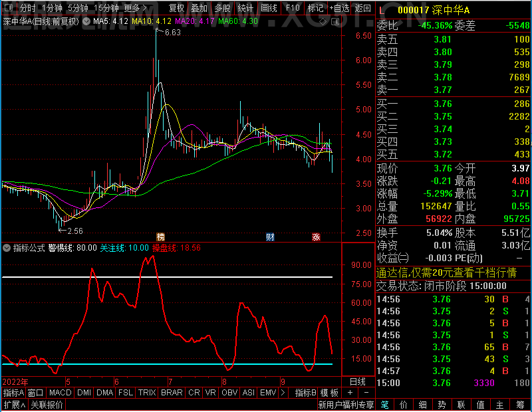Select the VR indicator
Image resolution: width=532 pixels, height=412 pixels.
click(210, 393)
